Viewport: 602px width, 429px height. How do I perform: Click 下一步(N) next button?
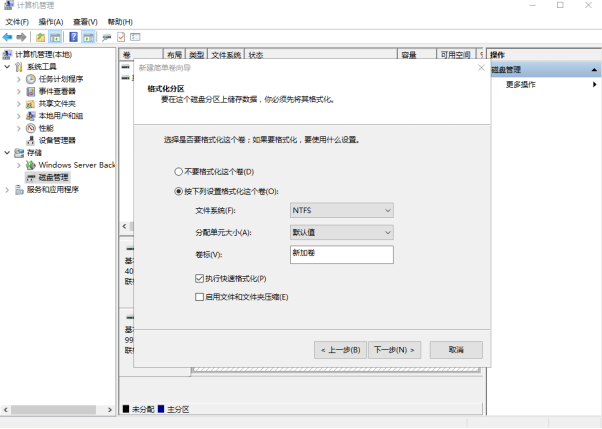coord(394,350)
